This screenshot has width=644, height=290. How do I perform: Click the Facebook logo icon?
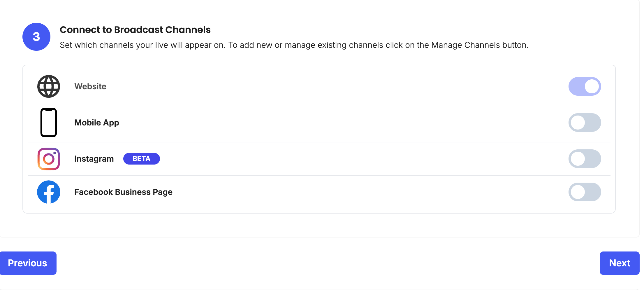point(49,192)
